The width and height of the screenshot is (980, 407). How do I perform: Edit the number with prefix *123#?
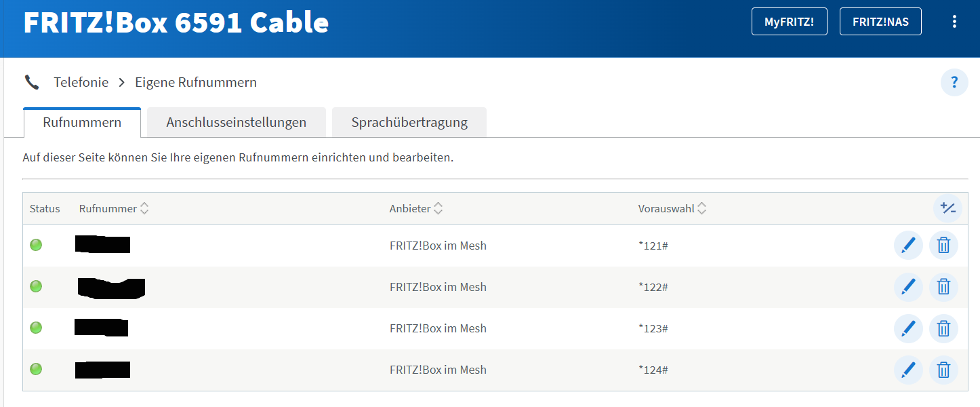pos(908,328)
